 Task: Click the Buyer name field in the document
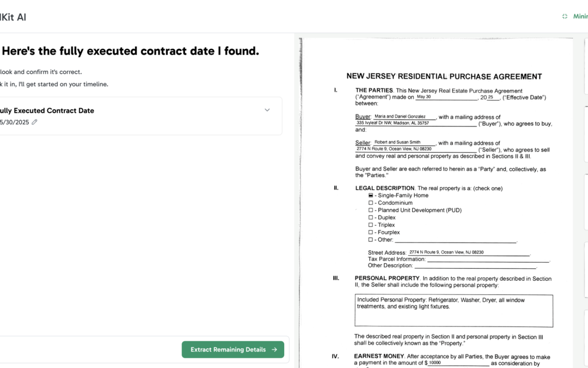[x=404, y=117]
